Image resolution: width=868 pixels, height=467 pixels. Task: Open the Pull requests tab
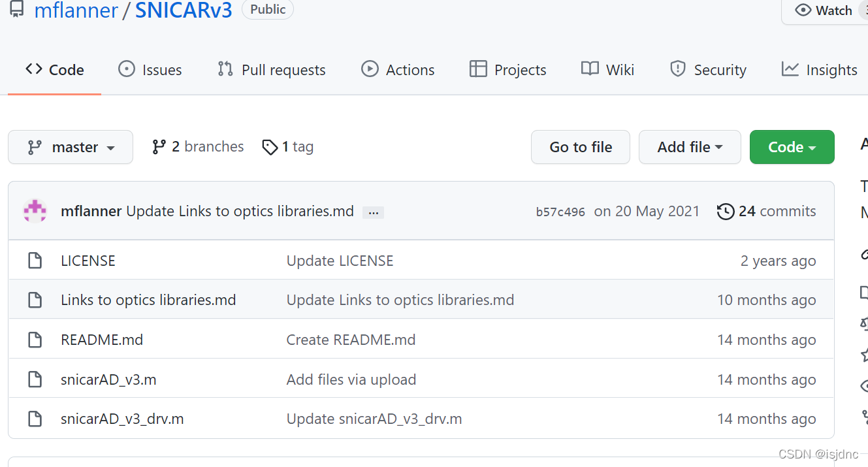(271, 70)
